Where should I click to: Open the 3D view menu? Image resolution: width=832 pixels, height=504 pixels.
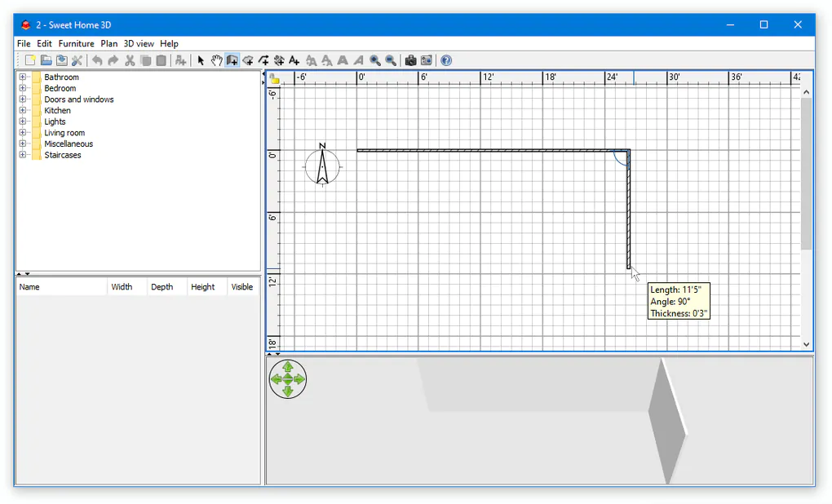[x=139, y=43]
